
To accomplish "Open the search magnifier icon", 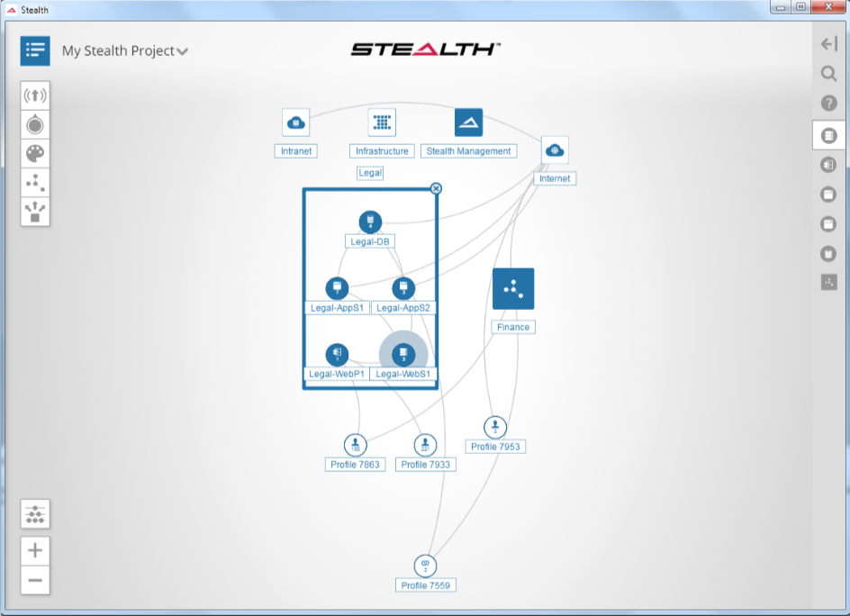I will [x=828, y=74].
